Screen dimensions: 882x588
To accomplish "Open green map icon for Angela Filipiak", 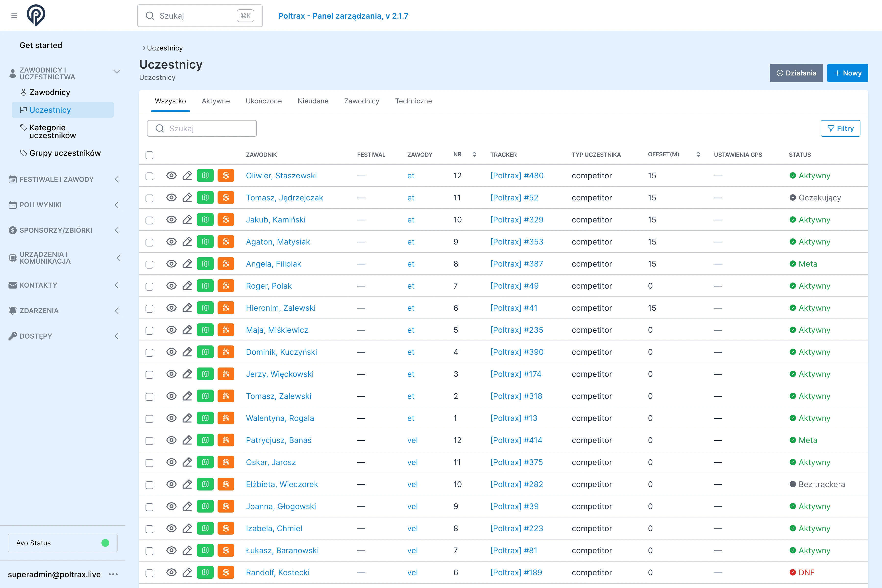I will pos(205,264).
